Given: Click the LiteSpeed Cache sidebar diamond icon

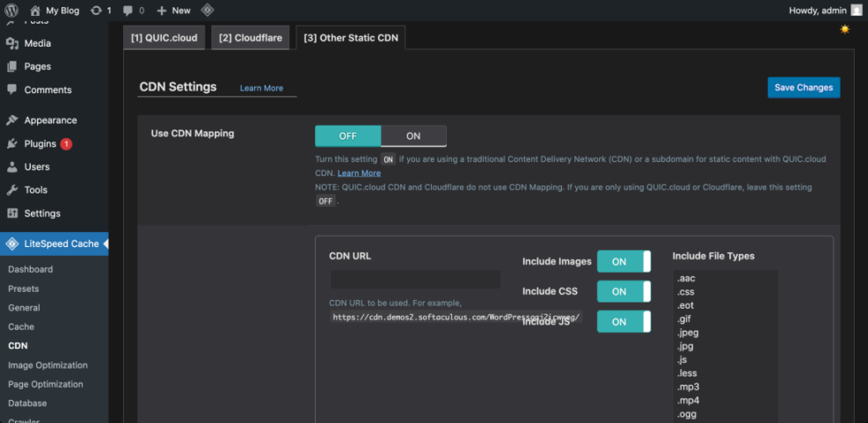Looking at the screenshot, I should (x=12, y=244).
